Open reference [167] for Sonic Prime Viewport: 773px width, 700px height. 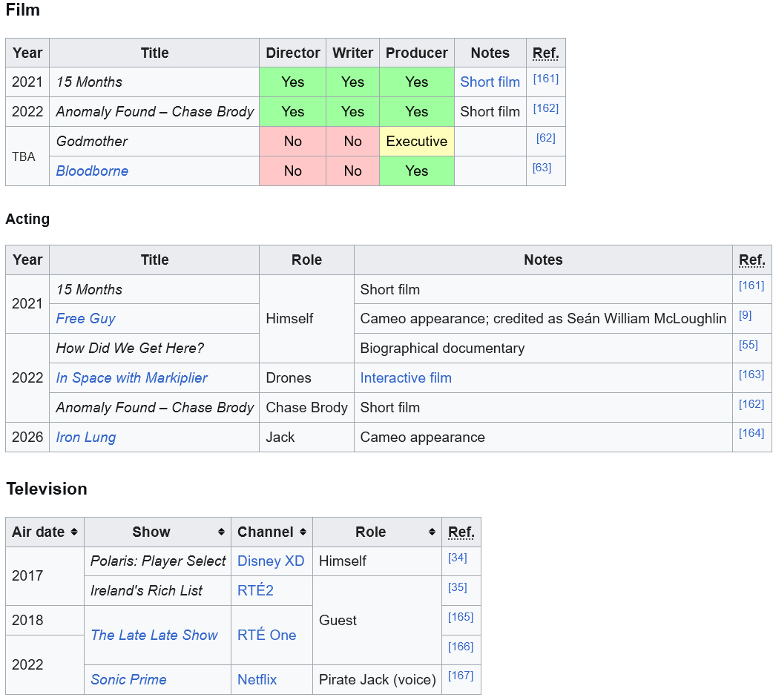pos(461,676)
